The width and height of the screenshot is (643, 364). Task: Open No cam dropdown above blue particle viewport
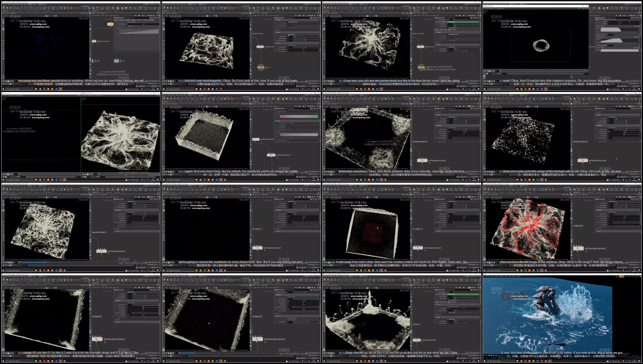point(86,18)
